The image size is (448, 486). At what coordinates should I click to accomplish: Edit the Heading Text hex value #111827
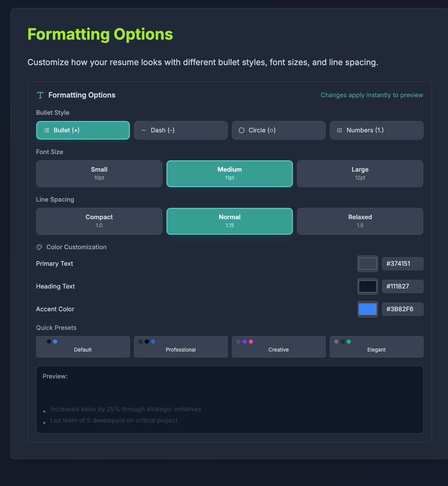point(403,286)
